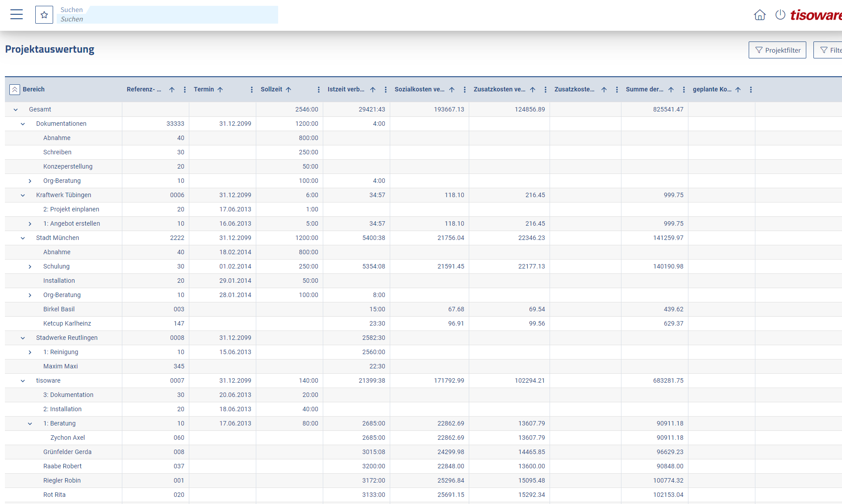Select the Rot Rita row
The width and height of the screenshot is (842, 504).
423,495
